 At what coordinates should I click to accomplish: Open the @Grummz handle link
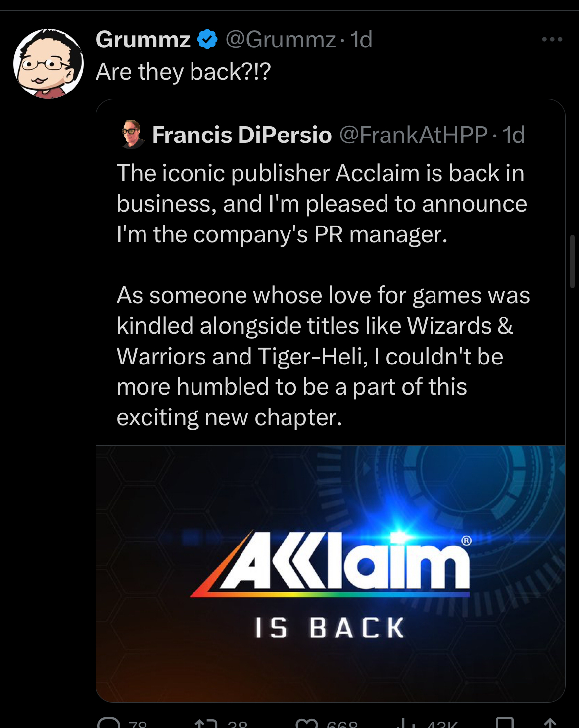coord(281,39)
